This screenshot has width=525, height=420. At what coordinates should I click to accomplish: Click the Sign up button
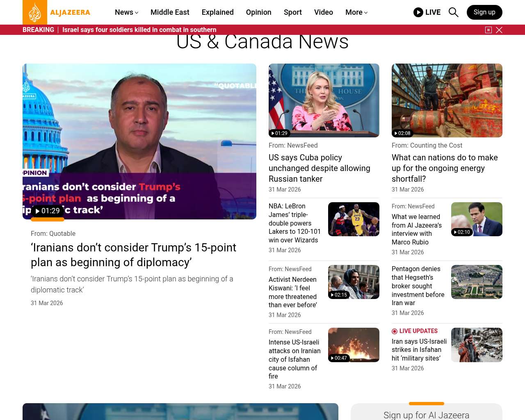484,12
